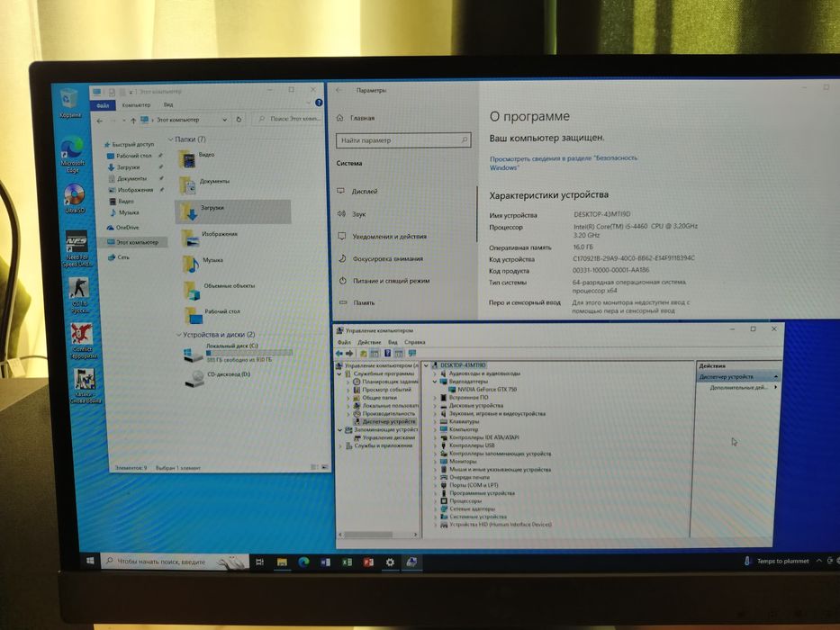Select Управление дисками in tree

[x=384, y=437]
